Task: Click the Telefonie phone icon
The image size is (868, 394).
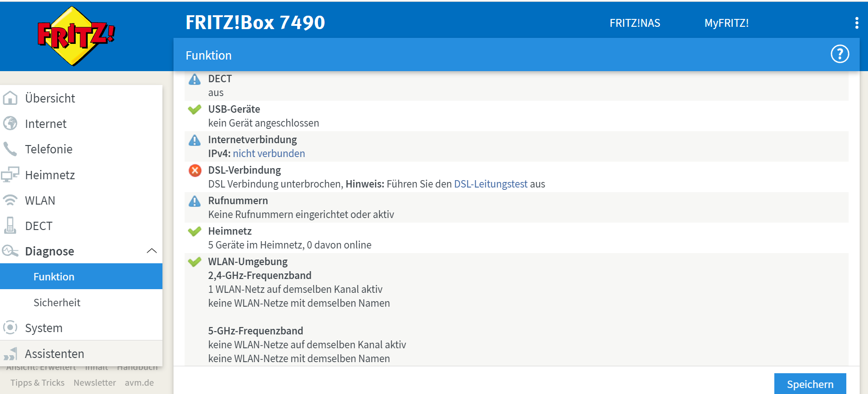Action: tap(10, 149)
